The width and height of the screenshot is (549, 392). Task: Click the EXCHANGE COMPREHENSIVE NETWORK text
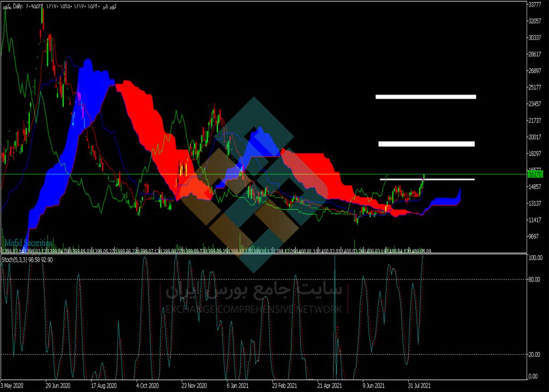[254, 309]
